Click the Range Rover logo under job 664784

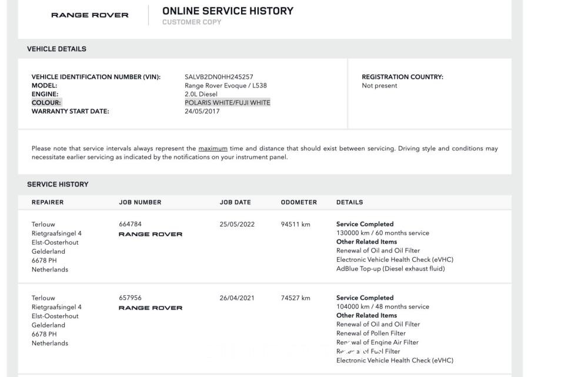pos(151,234)
